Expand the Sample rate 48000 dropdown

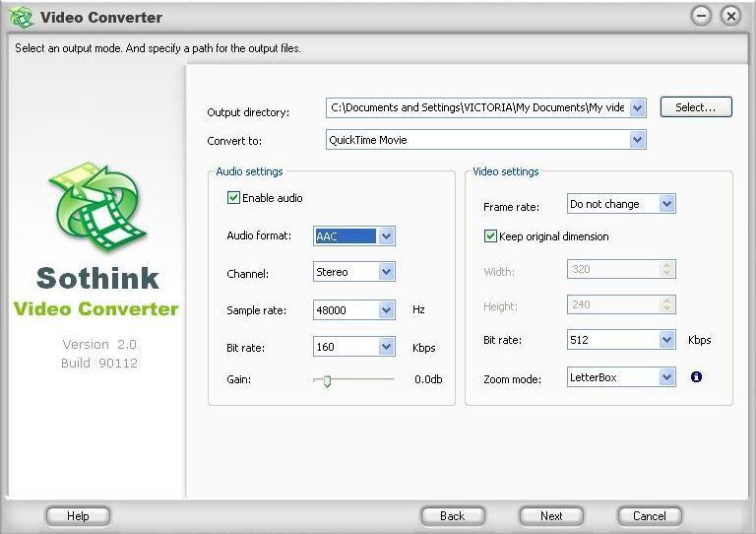pos(386,309)
